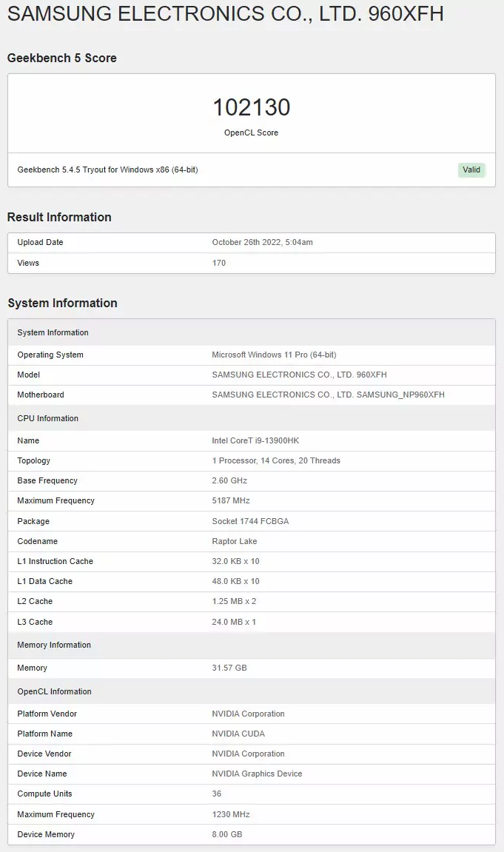The width and height of the screenshot is (504, 852).
Task: Select the 2.60 GHz value
Action: [229, 481]
